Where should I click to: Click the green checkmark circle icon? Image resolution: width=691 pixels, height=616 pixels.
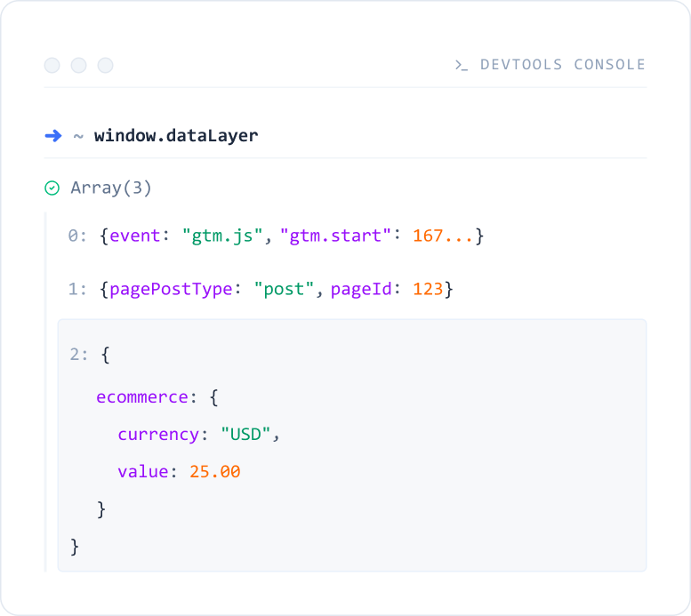tap(52, 188)
